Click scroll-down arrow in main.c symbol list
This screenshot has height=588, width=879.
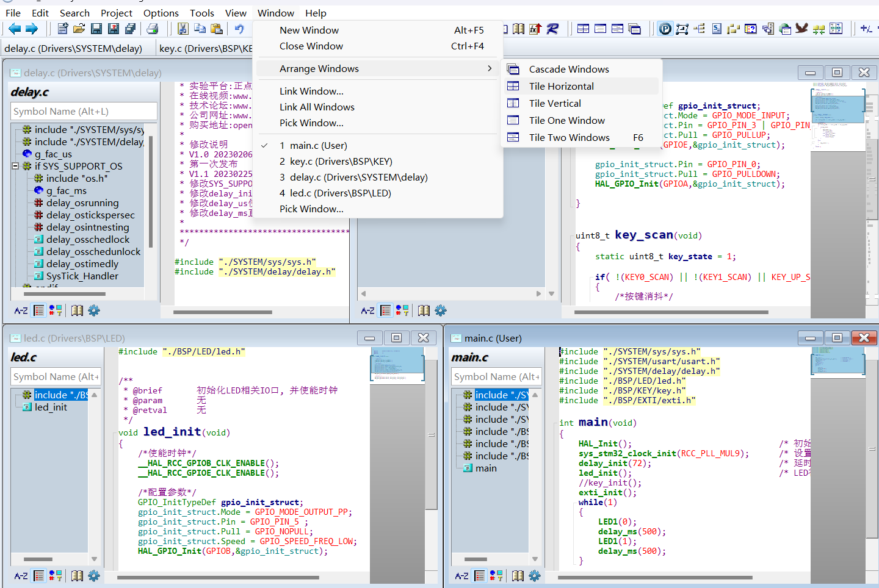pos(535,559)
